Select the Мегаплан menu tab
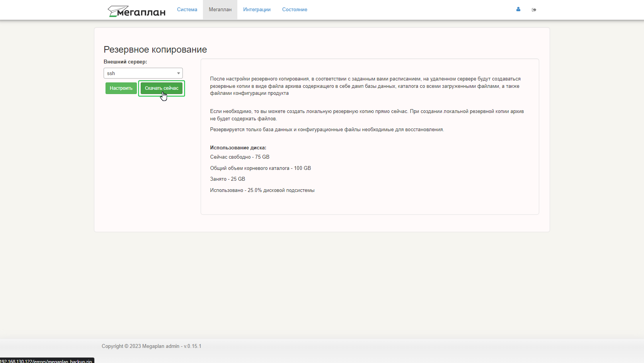Screen dimensions: 644x363 coord(220,10)
